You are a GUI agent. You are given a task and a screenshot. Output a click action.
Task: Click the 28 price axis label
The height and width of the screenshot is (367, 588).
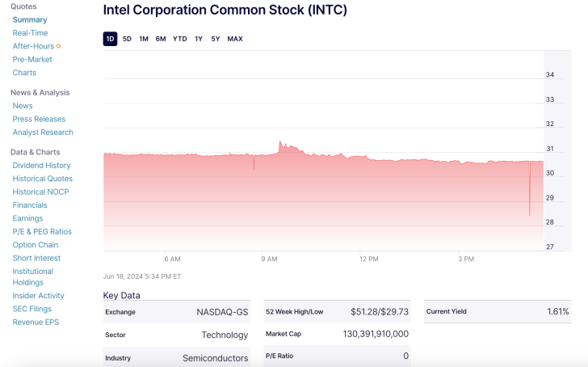(550, 222)
